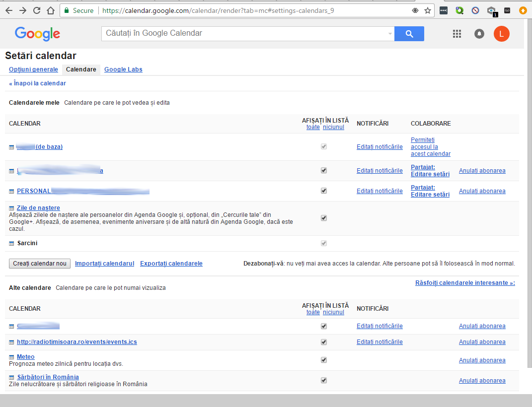The image size is (532, 407).
Task: Go to the browser home page
Action: [x=50, y=10]
